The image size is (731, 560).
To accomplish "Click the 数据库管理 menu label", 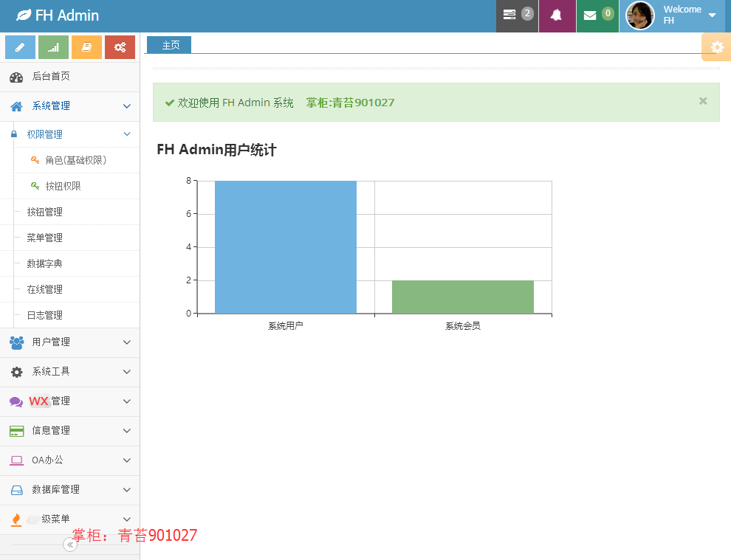I will pos(56,490).
